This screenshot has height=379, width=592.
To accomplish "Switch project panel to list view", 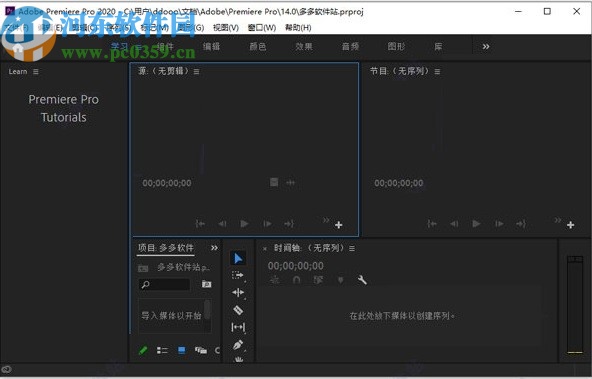I will [x=162, y=350].
